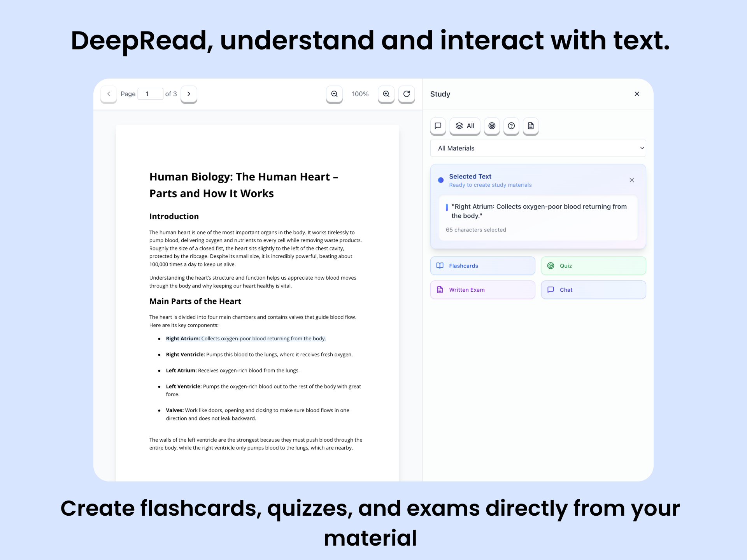Click the '65 characters selected' text

[476, 230]
